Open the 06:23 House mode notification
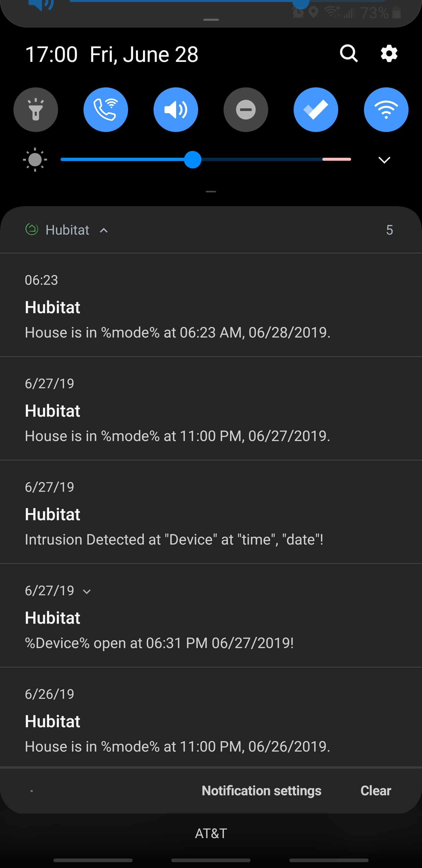 pos(211,305)
